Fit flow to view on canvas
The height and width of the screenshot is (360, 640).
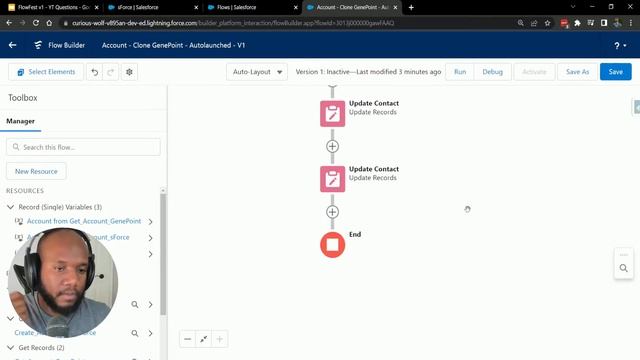coord(203,339)
